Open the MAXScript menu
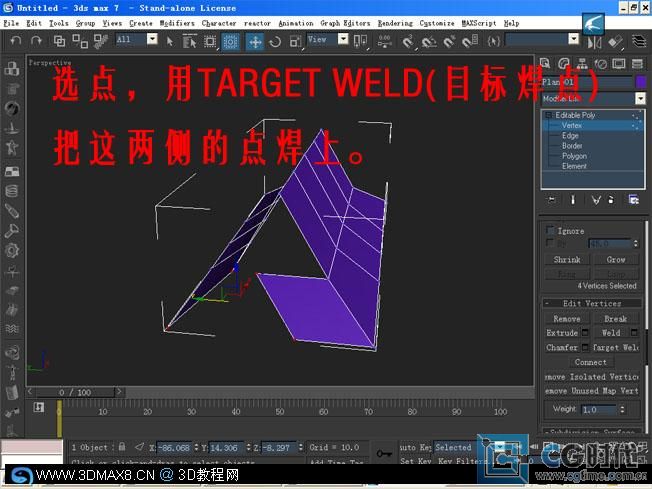This screenshot has height=489, width=652. [x=479, y=23]
